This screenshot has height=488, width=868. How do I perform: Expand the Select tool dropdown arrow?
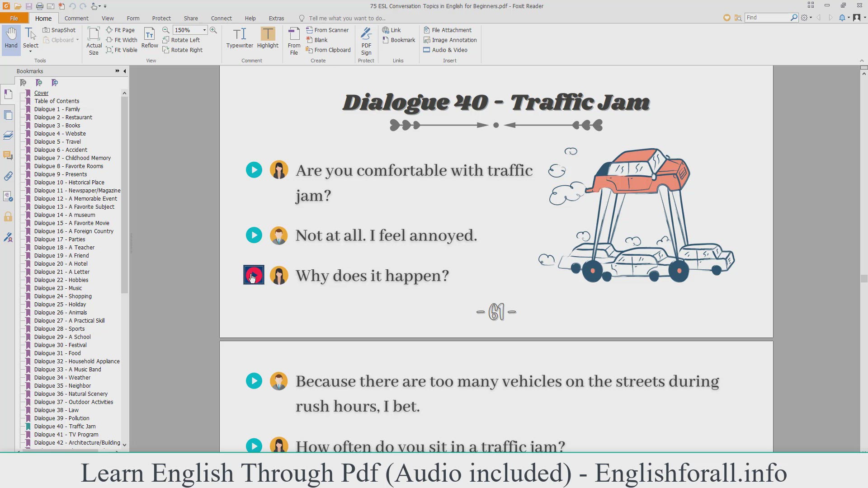coord(31,52)
